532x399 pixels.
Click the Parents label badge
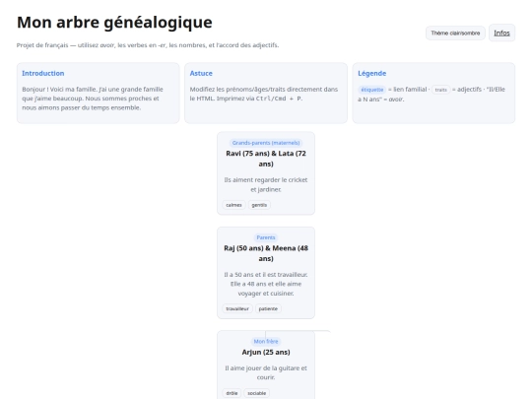[x=266, y=237]
